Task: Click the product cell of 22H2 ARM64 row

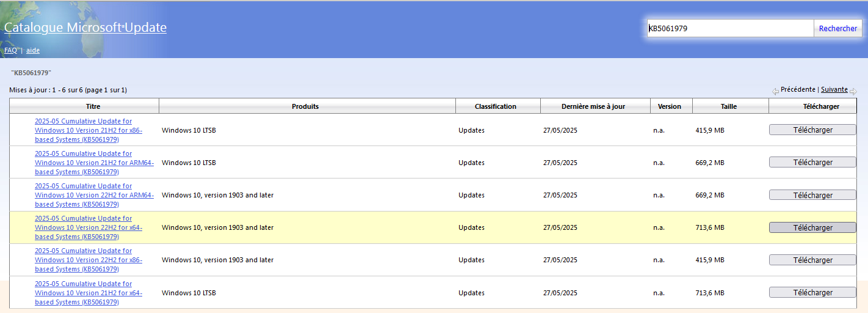Action: click(x=217, y=195)
